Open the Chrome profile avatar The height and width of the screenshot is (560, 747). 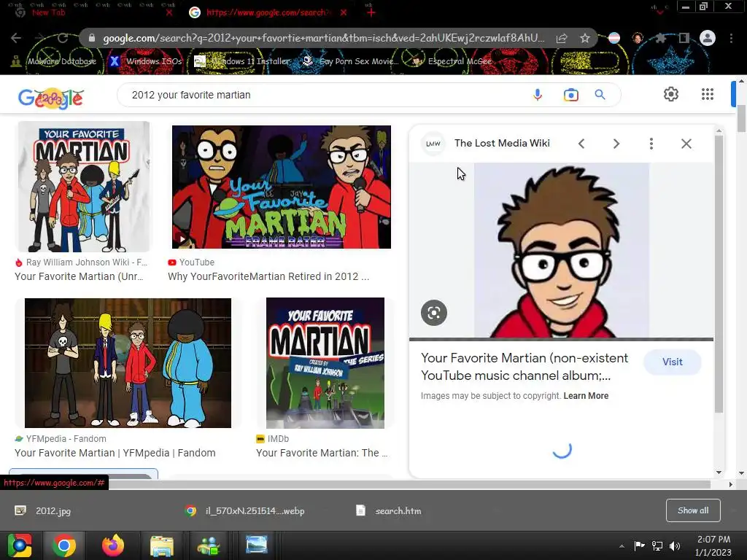[708, 38]
